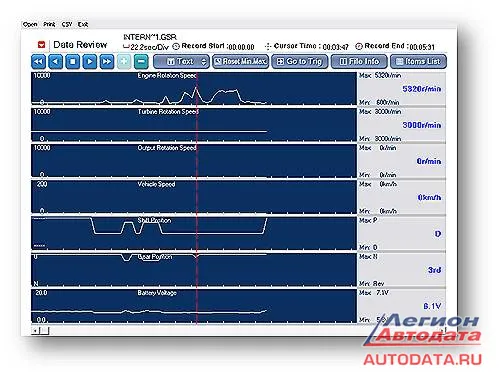Export data via CSV menu
Image resolution: width=499 pixels, height=378 pixels.
pyautogui.click(x=67, y=24)
